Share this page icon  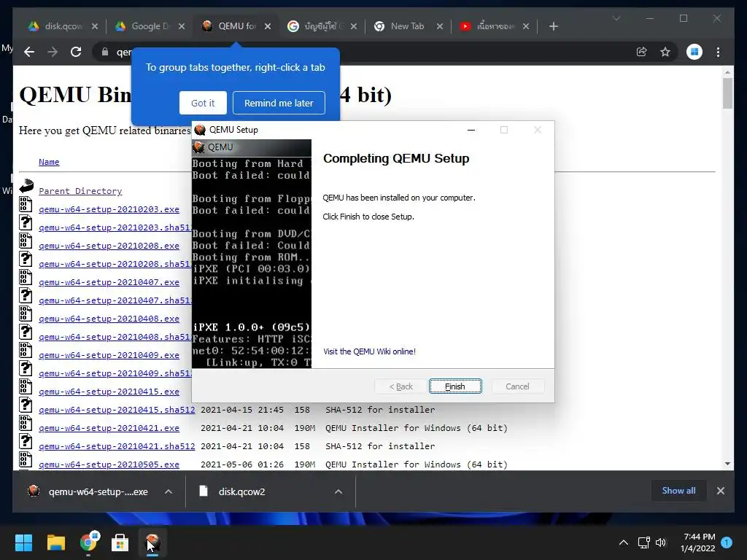pyautogui.click(x=642, y=52)
